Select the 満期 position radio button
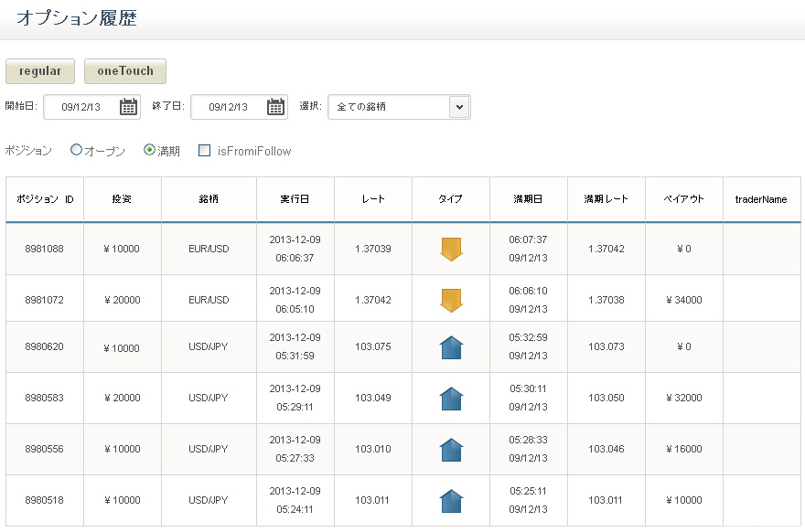 [x=149, y=150]
